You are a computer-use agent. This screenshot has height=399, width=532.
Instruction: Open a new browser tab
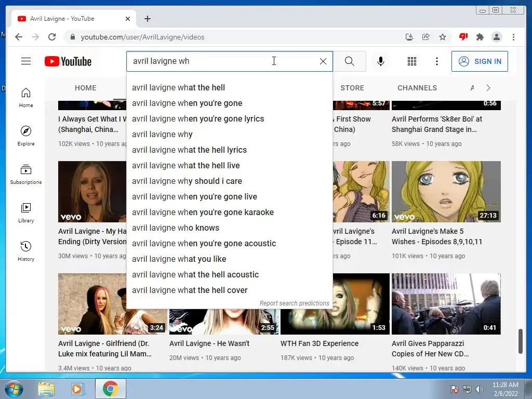tap(147, 19)
